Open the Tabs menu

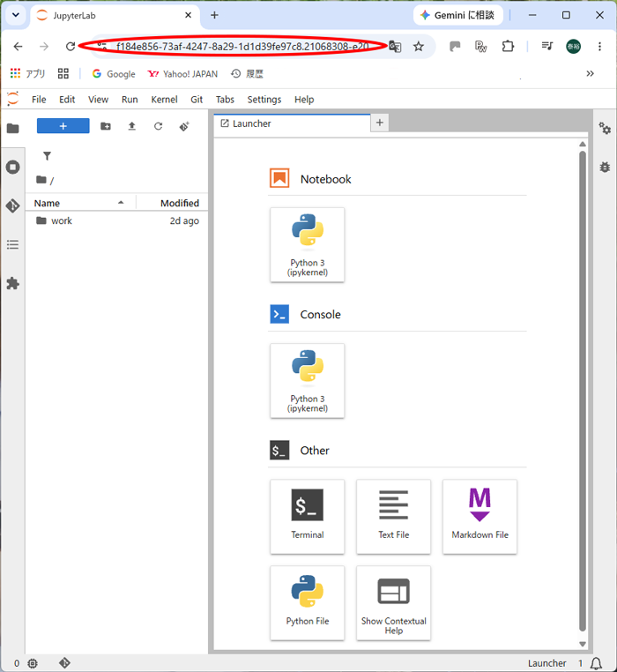click(x=225, y=100)
